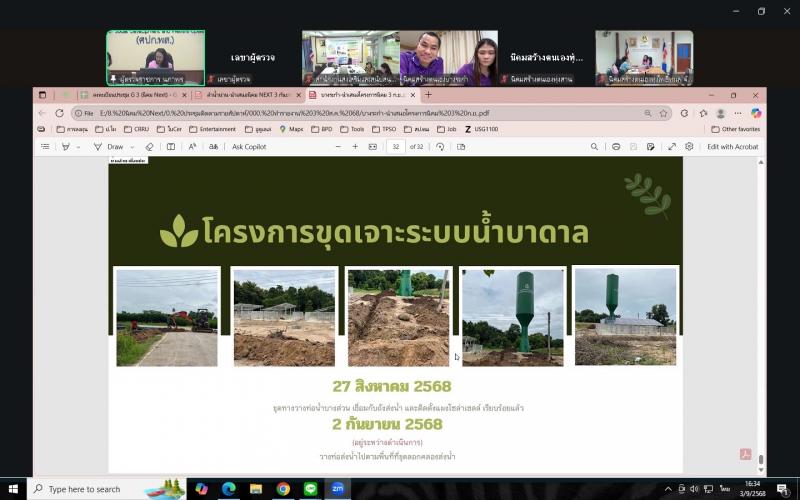The image size is (800, 500).
Task: Click Ask Copilot button
Action: point(249,147)
